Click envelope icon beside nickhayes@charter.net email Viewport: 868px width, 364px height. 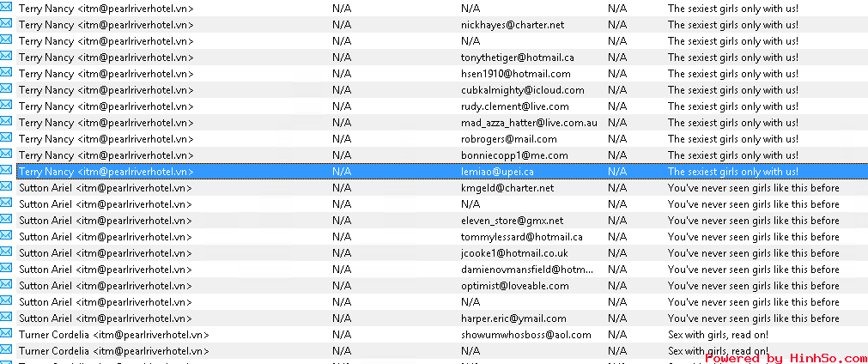[x=6, y=24]
